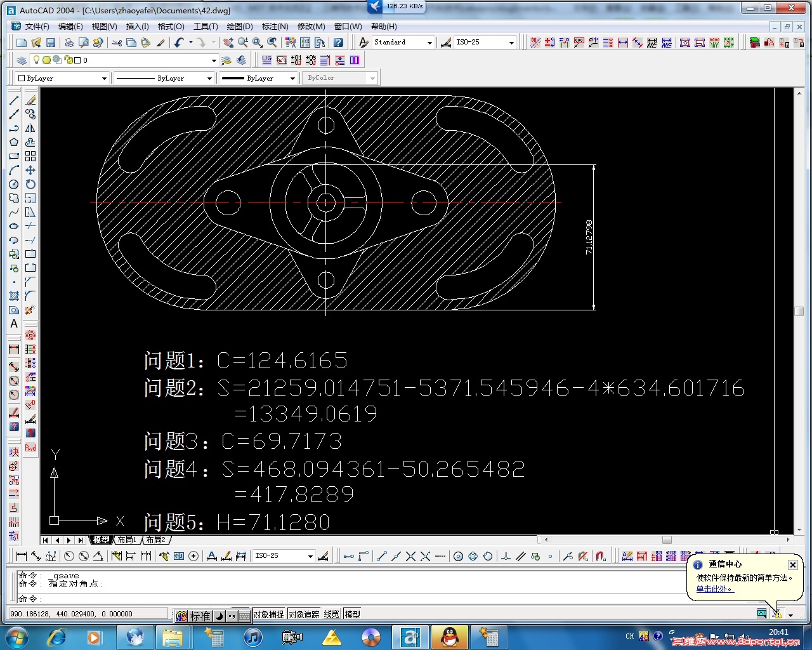
Task: Click the Undo arrow icon
Action: pos(179,43)
